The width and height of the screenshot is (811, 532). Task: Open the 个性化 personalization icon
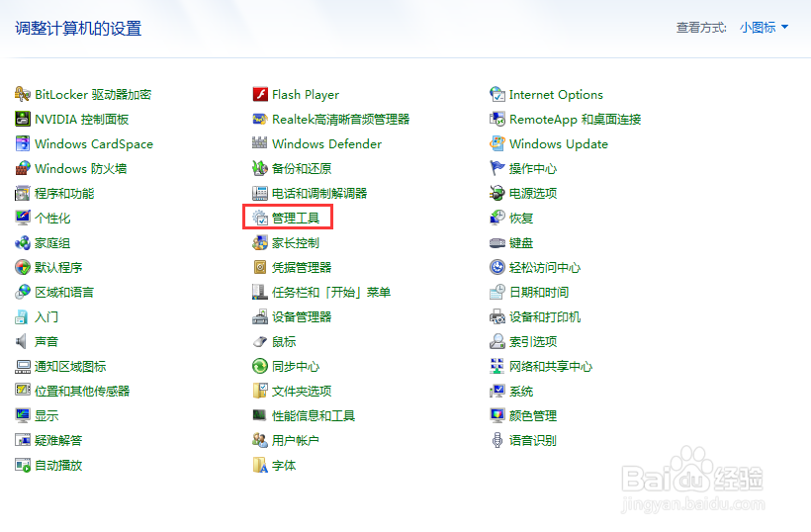pos(22,219)
